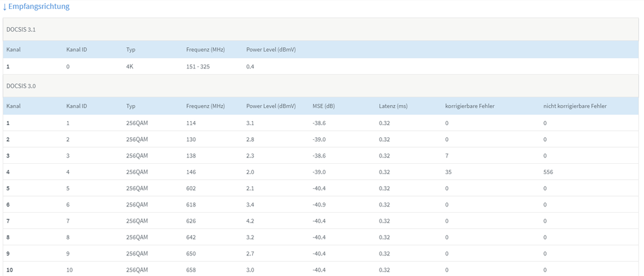644x276 pixels.
Task: Select the uncorrectable error count 556
Action: tap(548, 172)
